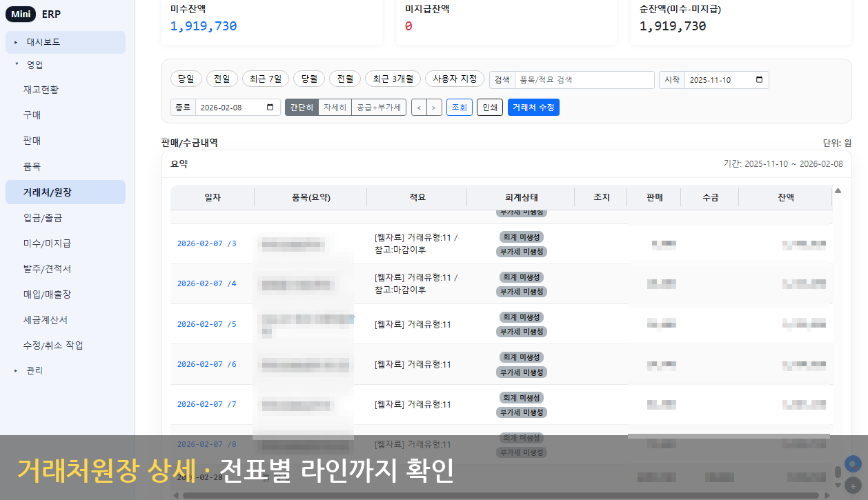This screenshot has height=500, width=868.
Task: Click the 잔액 column header
Action: [785, 197]
